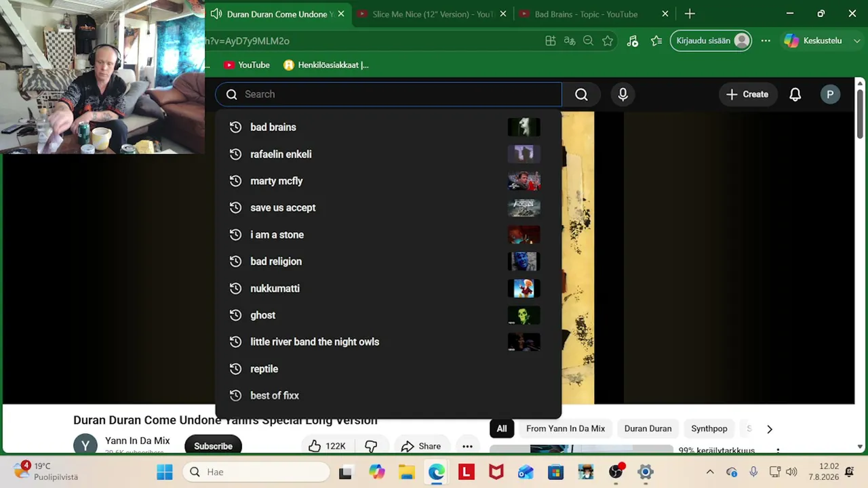
Task: Dislike the video with thumbs down
Action: [371, 446]
